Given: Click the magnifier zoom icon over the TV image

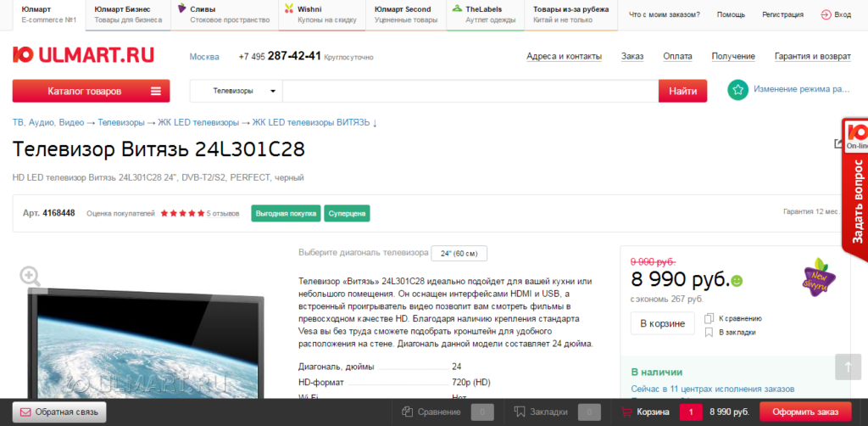Looking at the screenshot, I should (x=30, y=275).
